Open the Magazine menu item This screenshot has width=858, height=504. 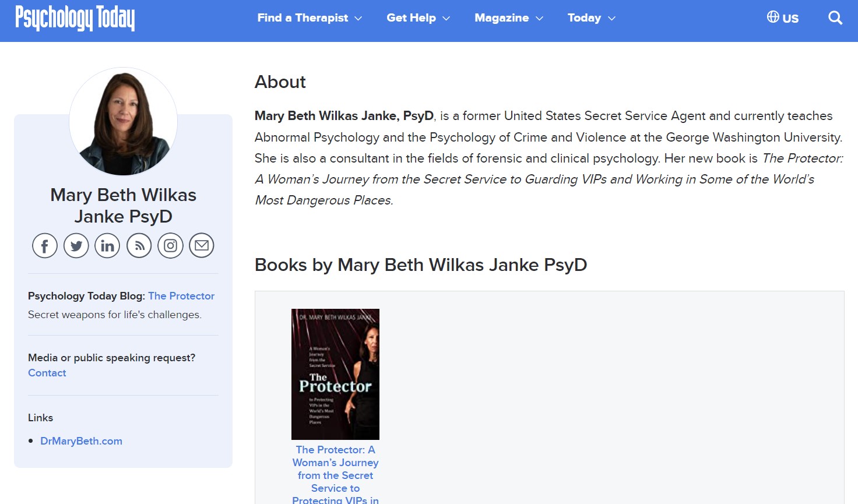pyautogui.click(x=502, y=18)
